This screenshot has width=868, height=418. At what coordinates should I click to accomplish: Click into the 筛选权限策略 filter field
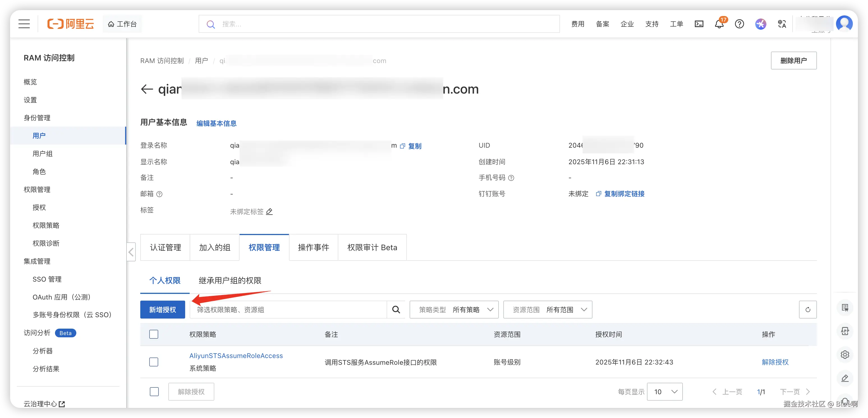(x=288, y=310)
